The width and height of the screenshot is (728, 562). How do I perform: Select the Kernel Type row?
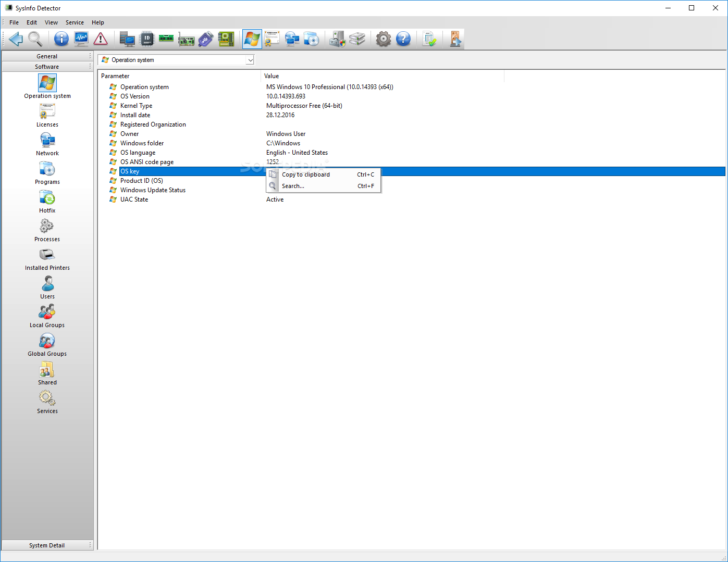point(412,106)
